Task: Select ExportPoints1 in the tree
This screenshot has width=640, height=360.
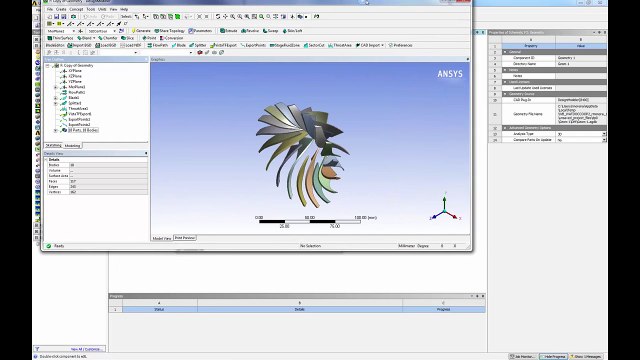Action: pos(79,120)
